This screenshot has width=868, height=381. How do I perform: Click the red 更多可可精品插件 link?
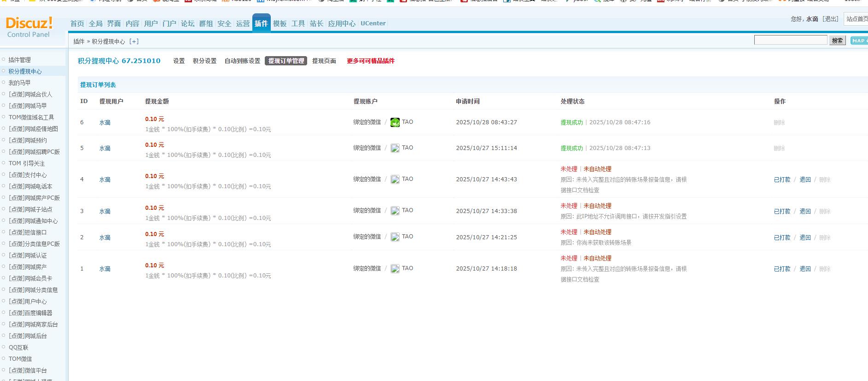click(x=370, y=61)
